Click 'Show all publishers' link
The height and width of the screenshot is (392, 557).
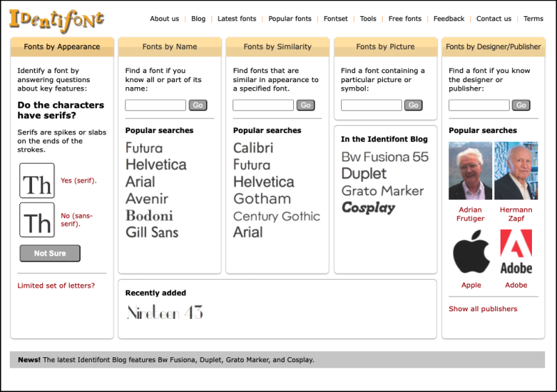[x=483, y=309]
